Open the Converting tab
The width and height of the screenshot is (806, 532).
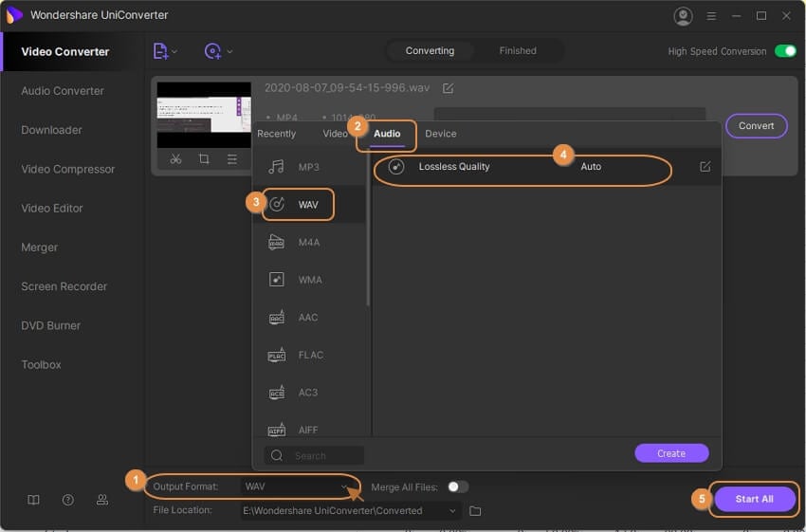click(x=430, y=51)
